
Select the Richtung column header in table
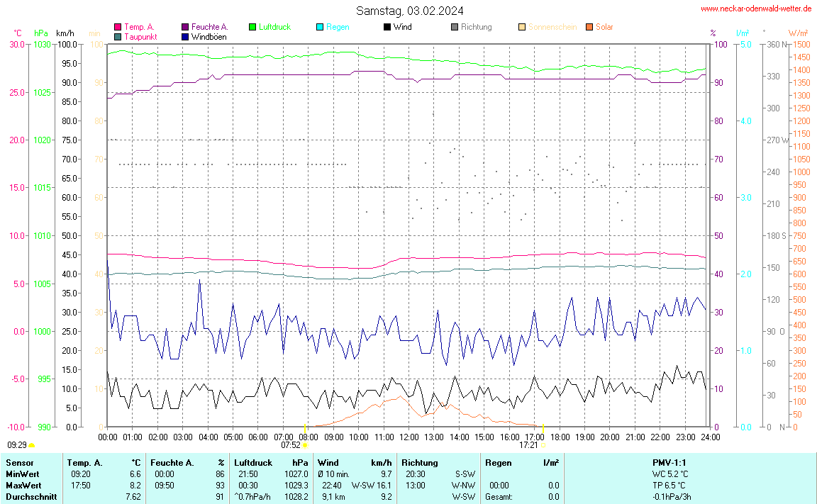tap(420, 463)
